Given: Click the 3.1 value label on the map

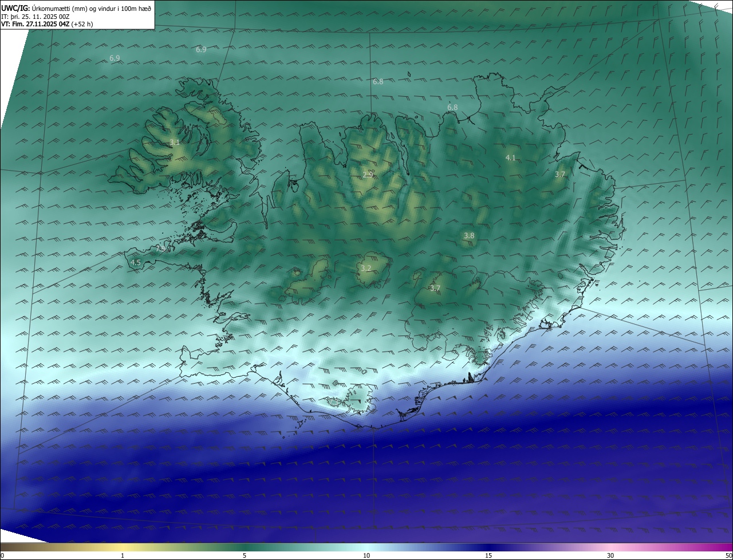Looking at the screenshot, I should click(x=175, y=142).
